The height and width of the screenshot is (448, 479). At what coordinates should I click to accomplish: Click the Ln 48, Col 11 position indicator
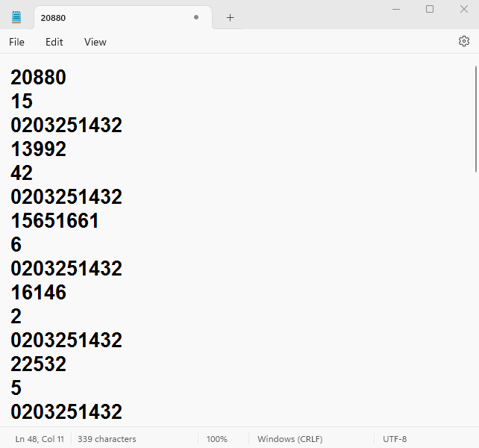click(39, 439)
